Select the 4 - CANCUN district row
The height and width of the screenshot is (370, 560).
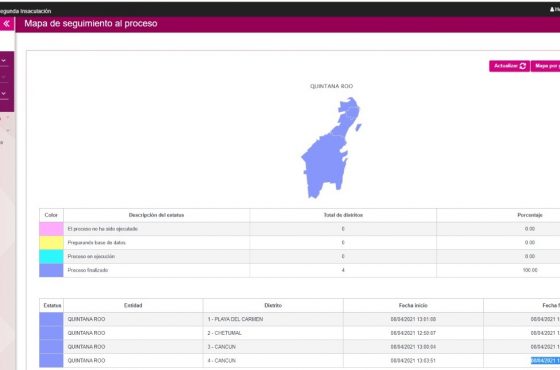tap(300, 361)
